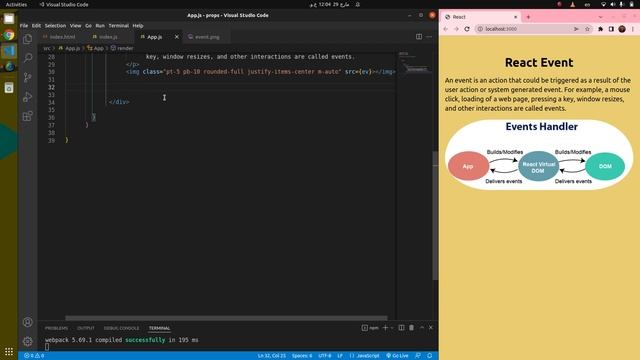Select the TERMINAL panel tab
This screenshot has height=360, width=640.
tap(159, 328)
